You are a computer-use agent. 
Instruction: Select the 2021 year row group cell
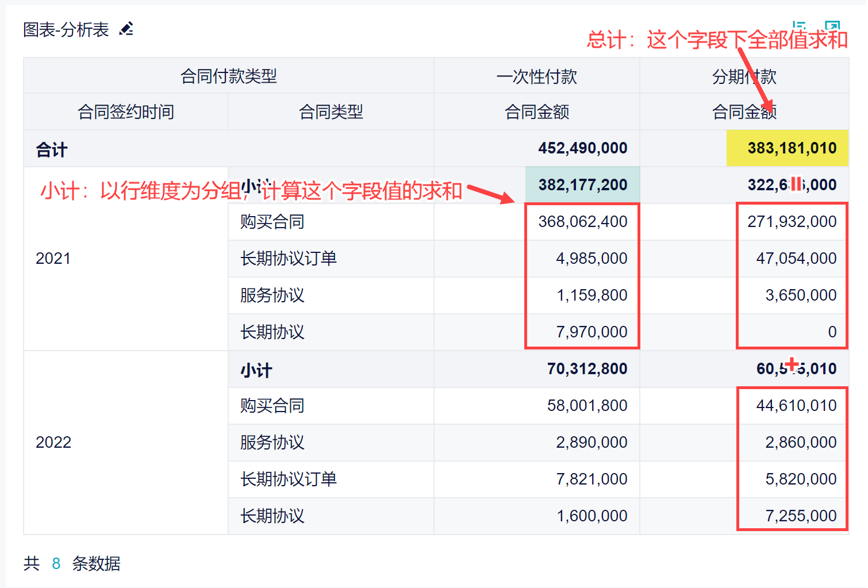(x=53, y=259)
